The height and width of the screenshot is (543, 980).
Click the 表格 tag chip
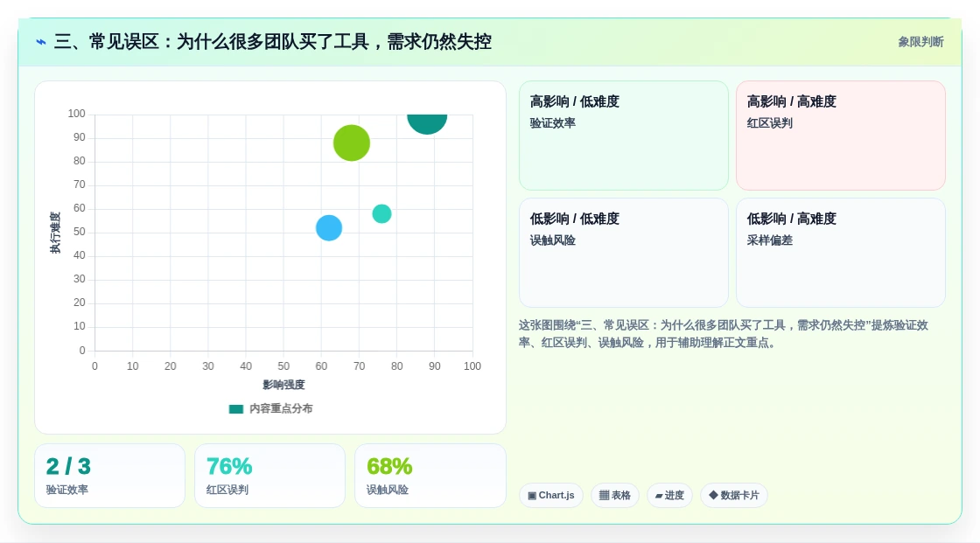(x=615, y=496)
